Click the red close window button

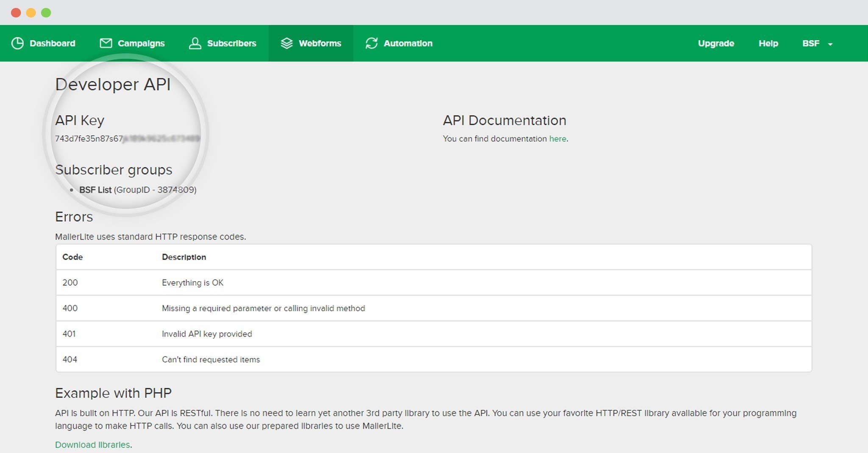pyautogui.click(x=16, y=13)
